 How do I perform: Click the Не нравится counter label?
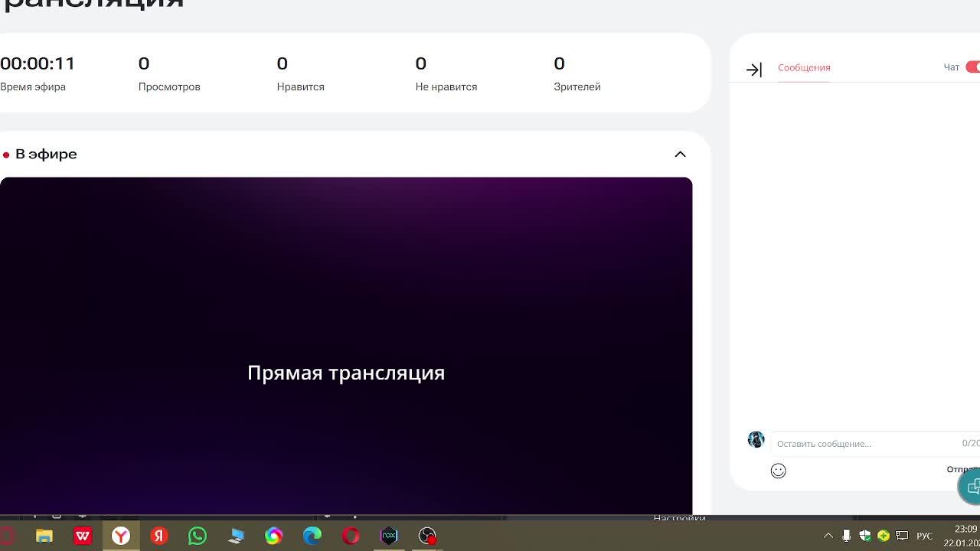click(x=446, y=86)
